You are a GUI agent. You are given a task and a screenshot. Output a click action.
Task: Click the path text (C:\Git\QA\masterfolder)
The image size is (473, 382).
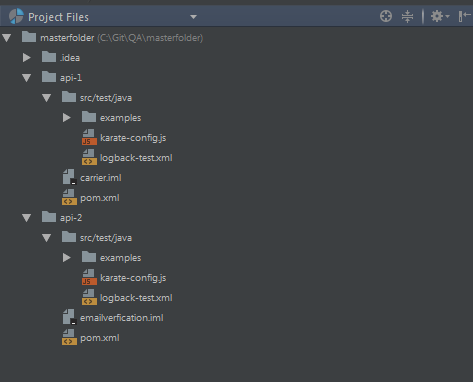point(150,38)
